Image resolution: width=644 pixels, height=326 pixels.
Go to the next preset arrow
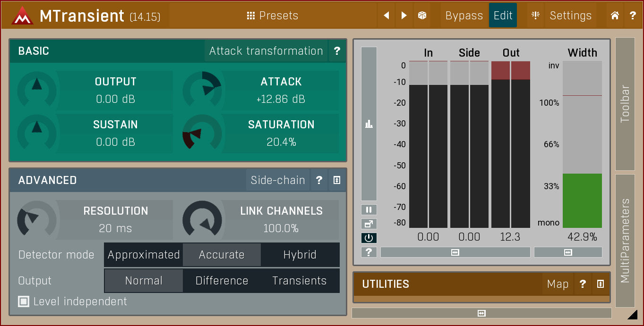point(404,16)
